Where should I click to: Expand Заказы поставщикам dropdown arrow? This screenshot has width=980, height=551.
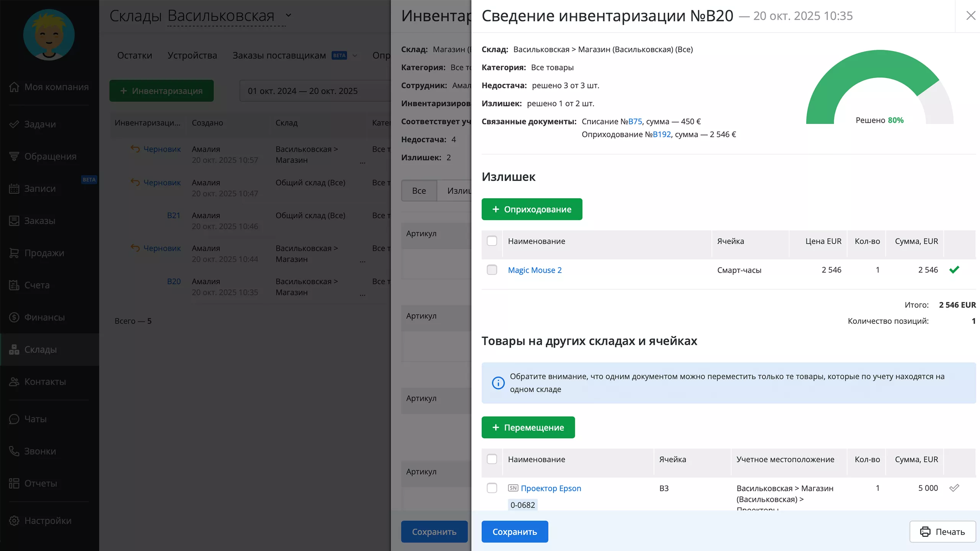355,55
